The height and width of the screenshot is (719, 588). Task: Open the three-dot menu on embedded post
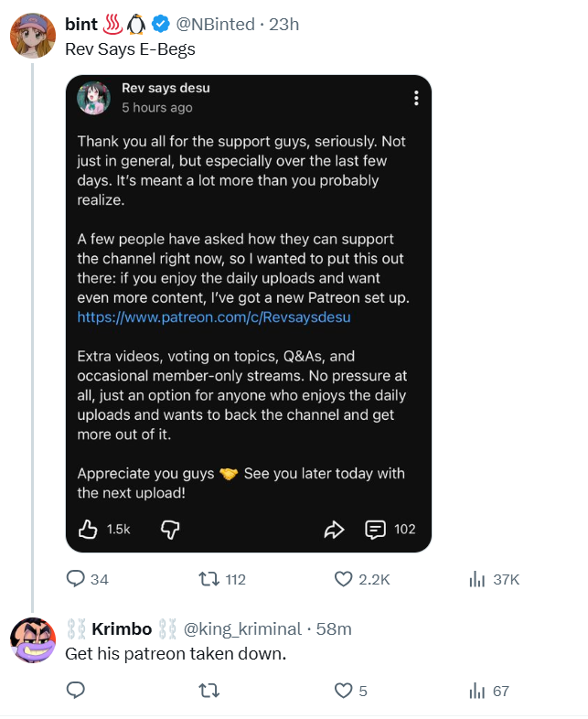click(416, 99)
